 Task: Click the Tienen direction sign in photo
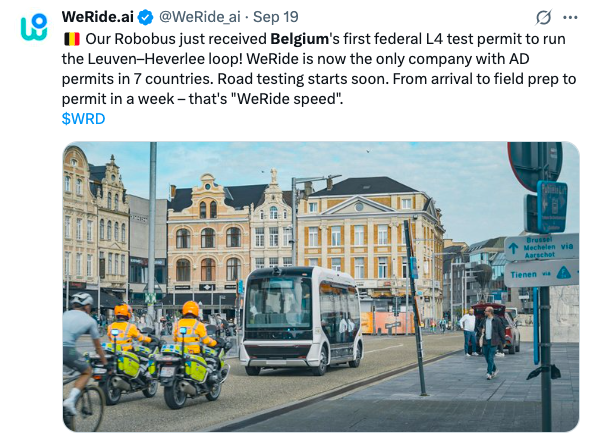click(x=541, y=273)
